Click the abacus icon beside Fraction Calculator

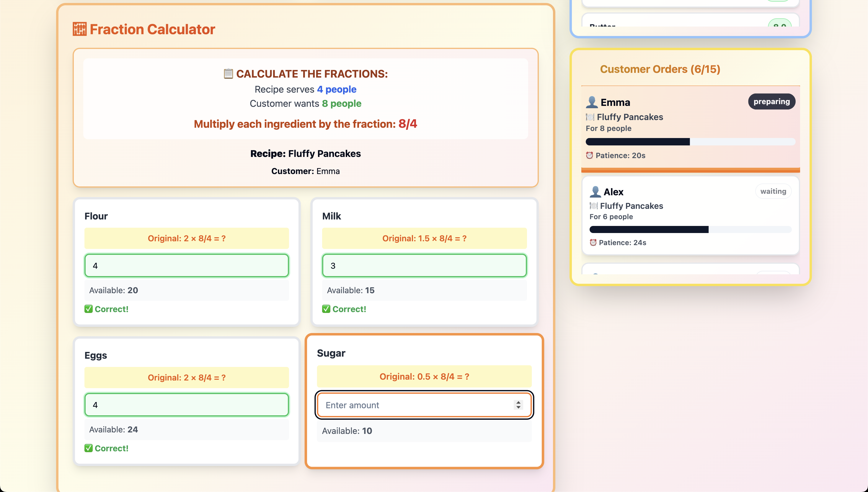79,29
